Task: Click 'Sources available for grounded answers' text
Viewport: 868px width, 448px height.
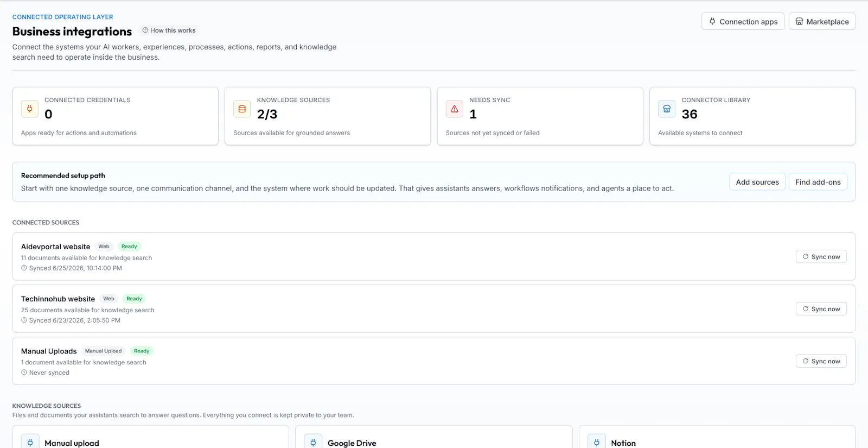Action: tap(291, 132)
